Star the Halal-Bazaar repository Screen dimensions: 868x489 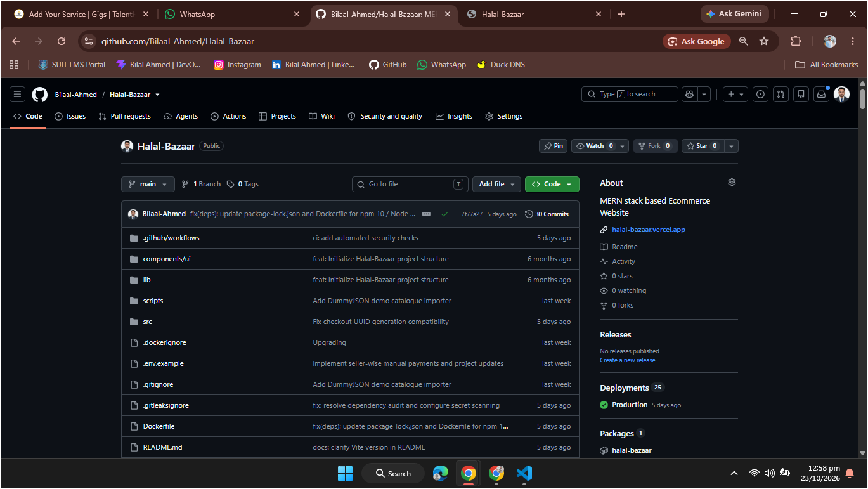(x=703, y=146)
